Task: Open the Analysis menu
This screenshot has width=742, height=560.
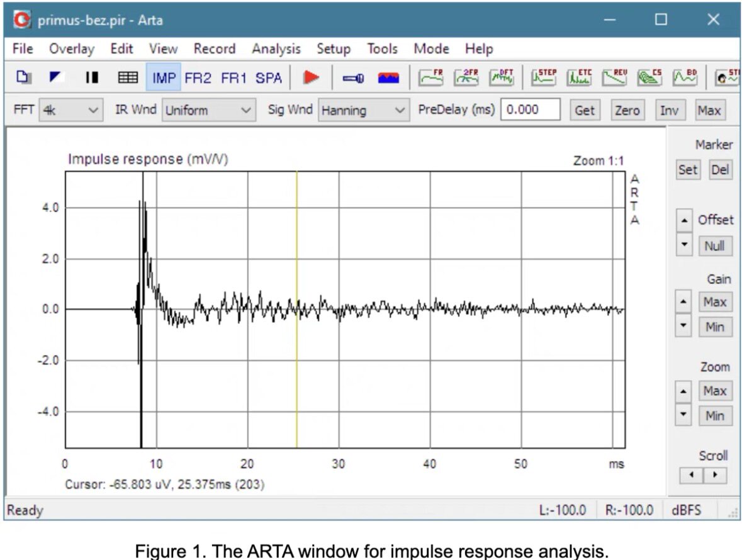Action: pos(276,48)
